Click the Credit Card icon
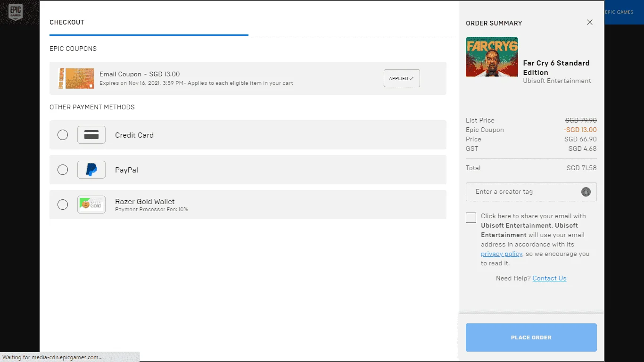644x362 pixels. pyautogui.click(x=91, y=135)
